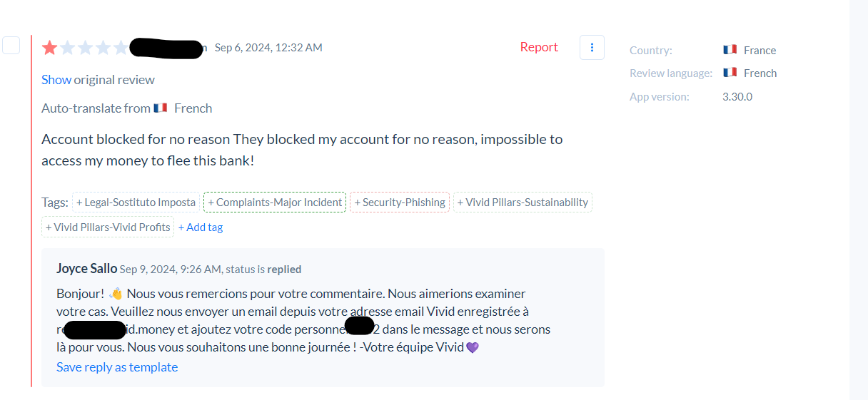Click the Add tag link
Screen dimensions: 868x400
pos(201,227)
